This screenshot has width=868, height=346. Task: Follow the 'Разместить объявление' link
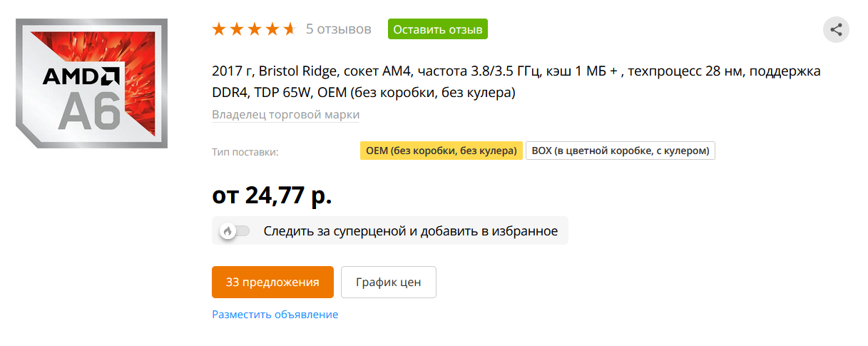tap(275, 315)
